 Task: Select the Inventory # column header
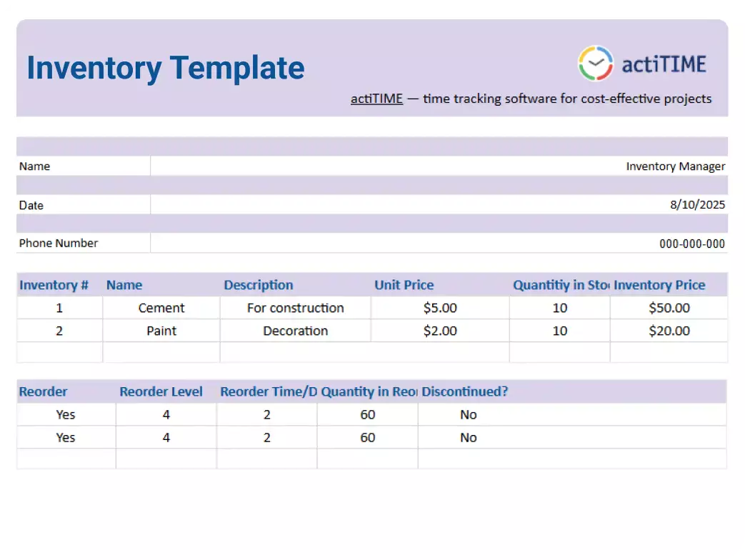54,284
